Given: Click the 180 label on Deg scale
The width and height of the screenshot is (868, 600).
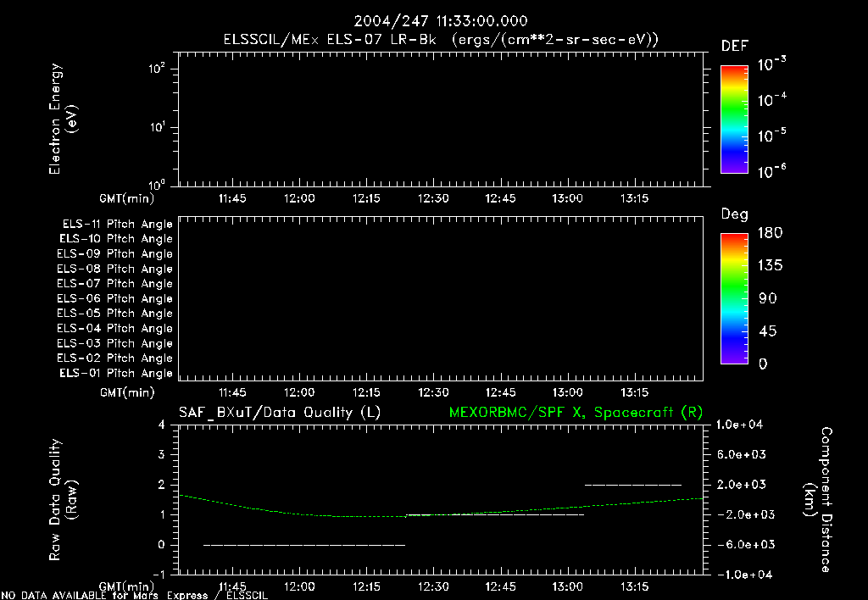Looking at the screenshot, I should pyautogui.click(x=770, y=233).
